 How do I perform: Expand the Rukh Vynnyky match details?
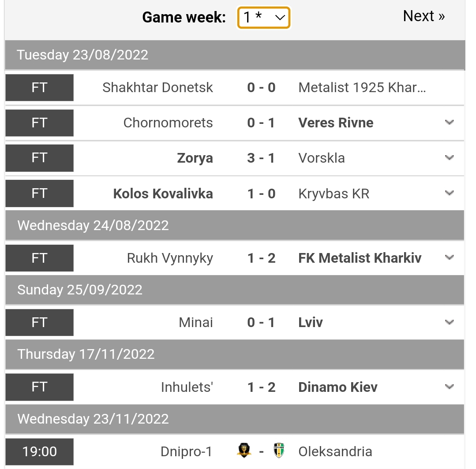click(x=449, y=258)
